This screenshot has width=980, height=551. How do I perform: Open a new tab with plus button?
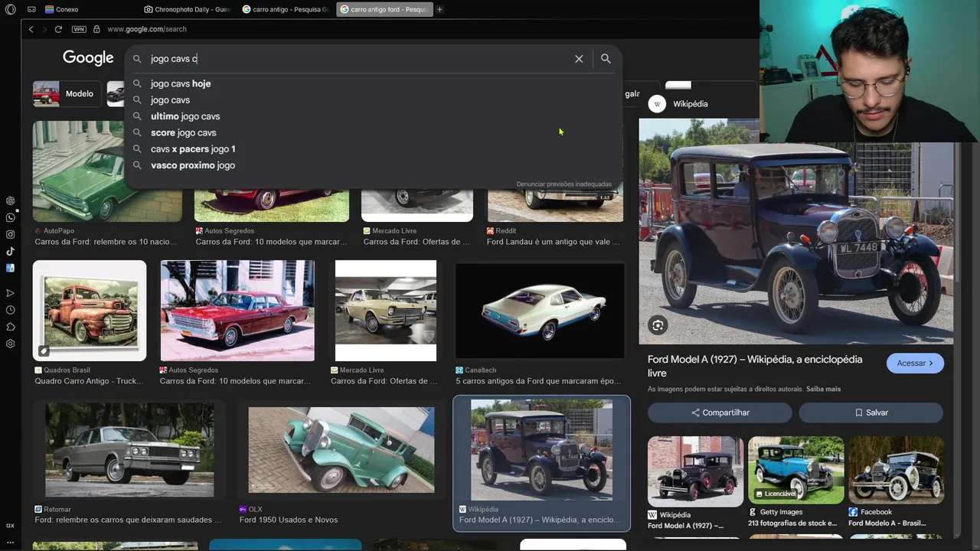[x=439, y=9]
